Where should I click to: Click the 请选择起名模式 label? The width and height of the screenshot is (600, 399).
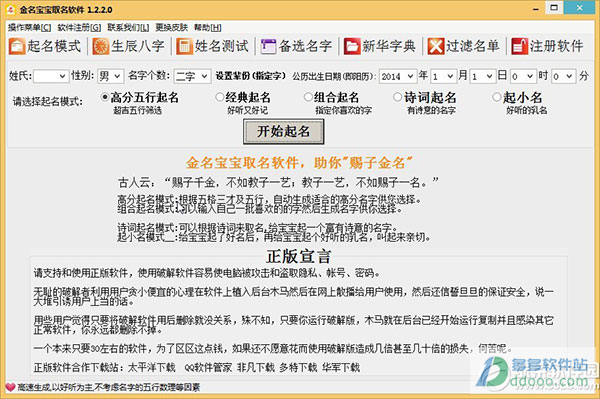point(48,101)
